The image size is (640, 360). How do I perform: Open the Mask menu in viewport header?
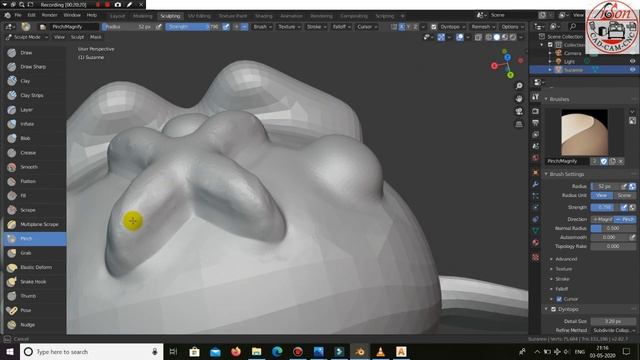click(96, 37)
